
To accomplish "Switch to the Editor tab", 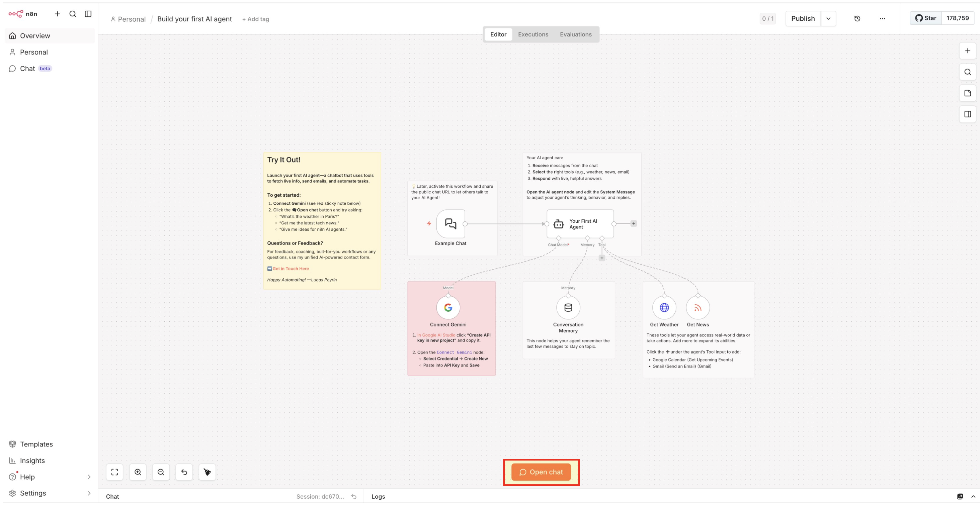I will (x=498, y=34).
